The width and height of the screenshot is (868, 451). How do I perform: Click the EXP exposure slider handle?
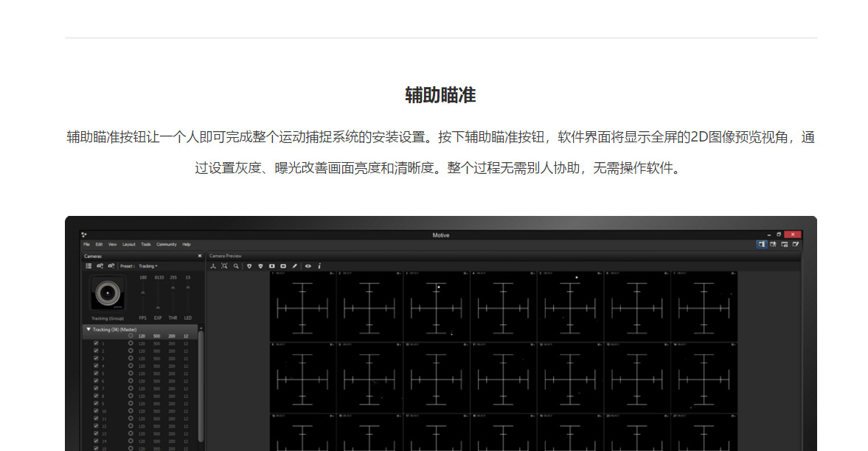[158, 308]
